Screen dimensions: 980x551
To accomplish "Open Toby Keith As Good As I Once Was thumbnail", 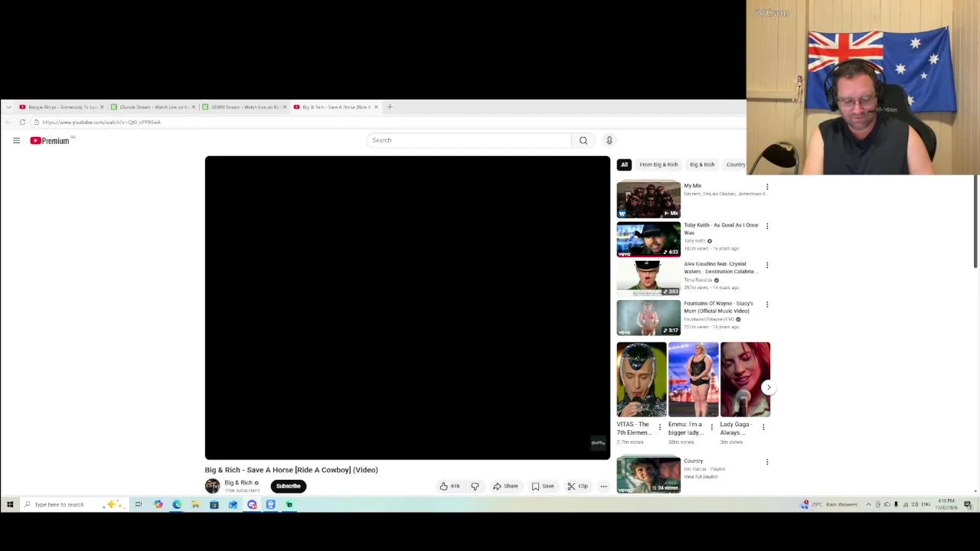I will tap(648, 239).
